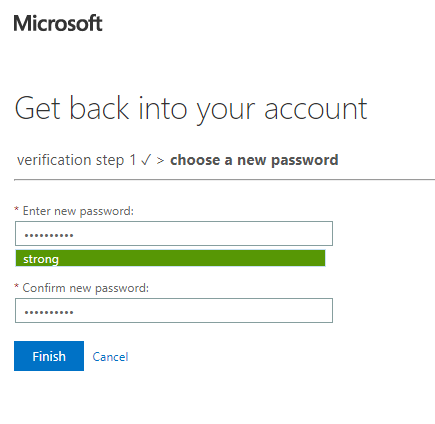Focus the Enter new password field

(174, 233)
